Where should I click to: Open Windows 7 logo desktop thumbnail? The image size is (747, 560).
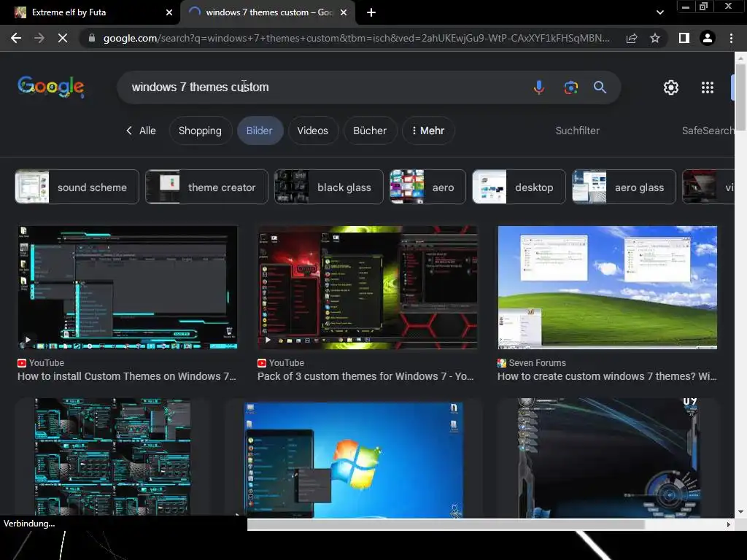tap(354, 460)
